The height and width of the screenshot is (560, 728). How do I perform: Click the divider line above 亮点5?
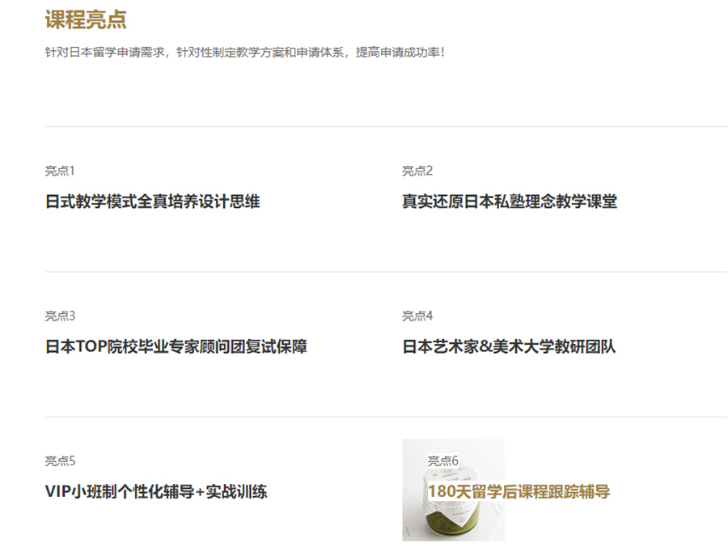(x=386, y=417)
